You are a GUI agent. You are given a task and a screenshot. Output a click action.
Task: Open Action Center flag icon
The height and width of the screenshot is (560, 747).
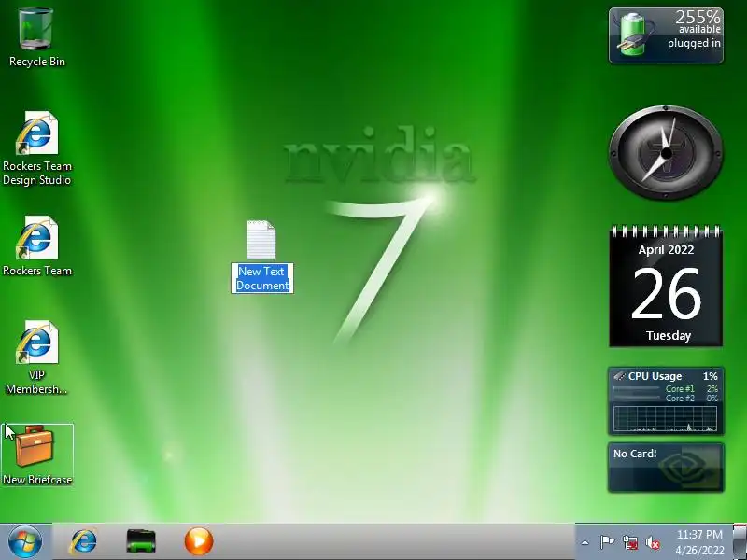[x=607, y=542]
